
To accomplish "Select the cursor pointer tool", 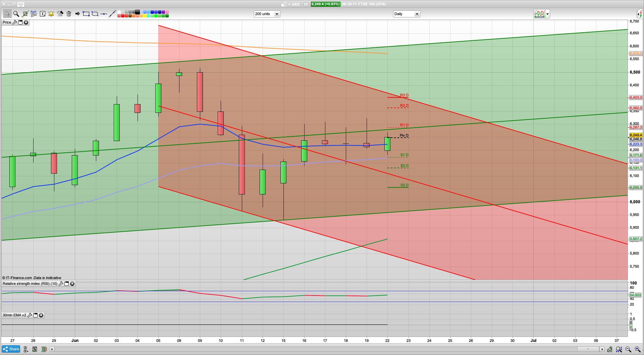I will [7, 14].
